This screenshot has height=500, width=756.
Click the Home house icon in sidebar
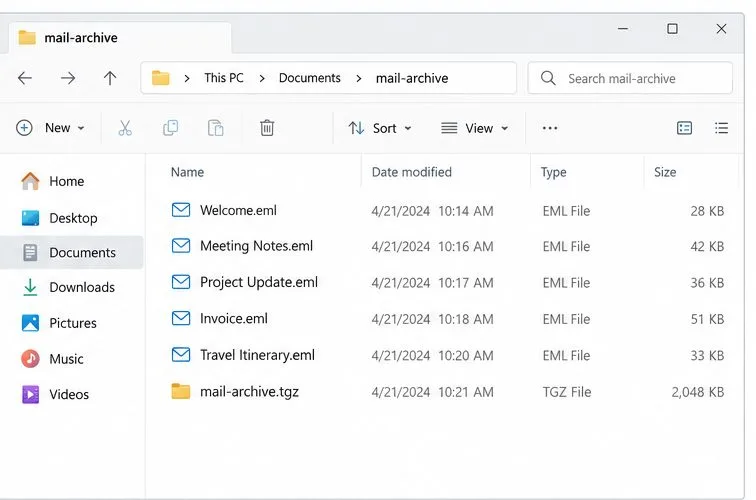click(x=30, y=181)
